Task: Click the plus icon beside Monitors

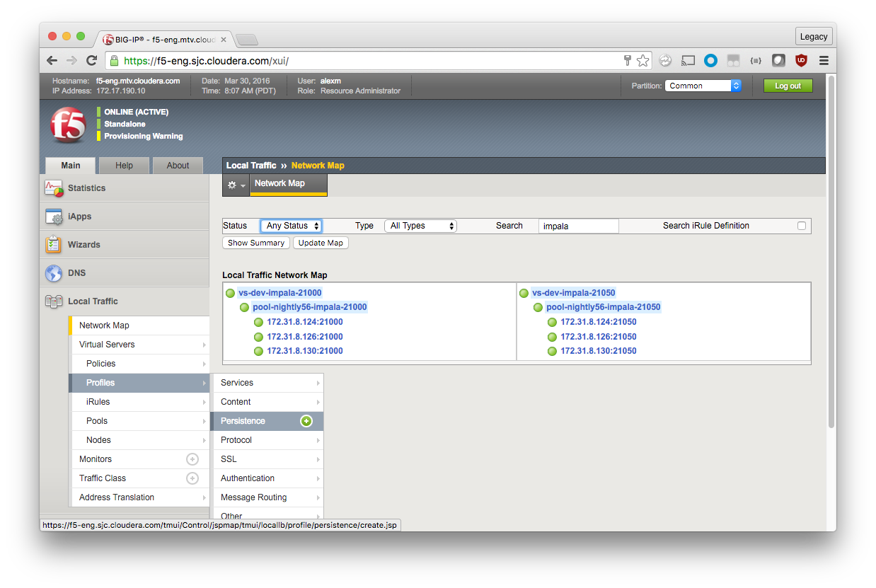Action: pyautogui.click(x=192, y=459)
